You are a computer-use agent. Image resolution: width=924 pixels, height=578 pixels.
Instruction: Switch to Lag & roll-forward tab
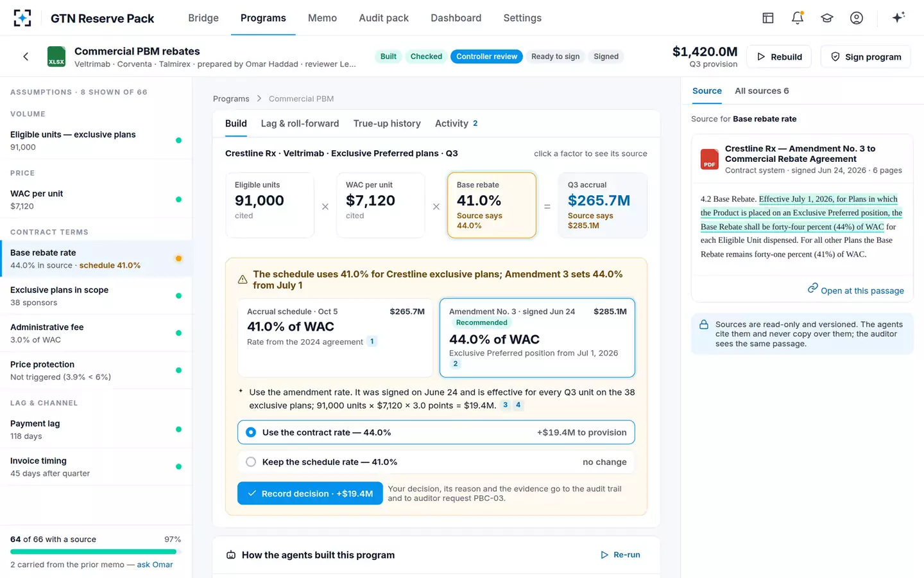(300, 123)
